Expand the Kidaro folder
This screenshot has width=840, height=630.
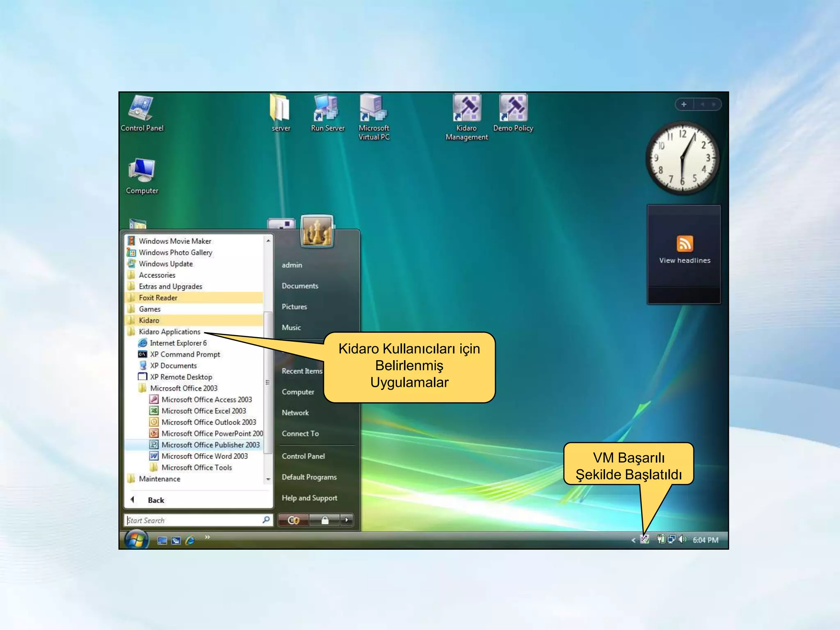pos(194,320)
